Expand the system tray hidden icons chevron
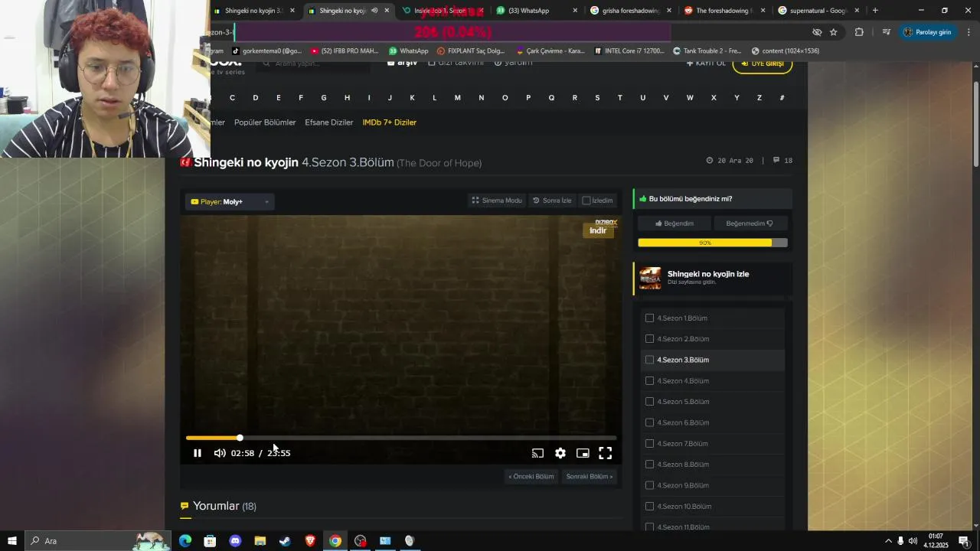Image resolution: width=980 pixels, height=551 pixels. (x=888, y=541)
